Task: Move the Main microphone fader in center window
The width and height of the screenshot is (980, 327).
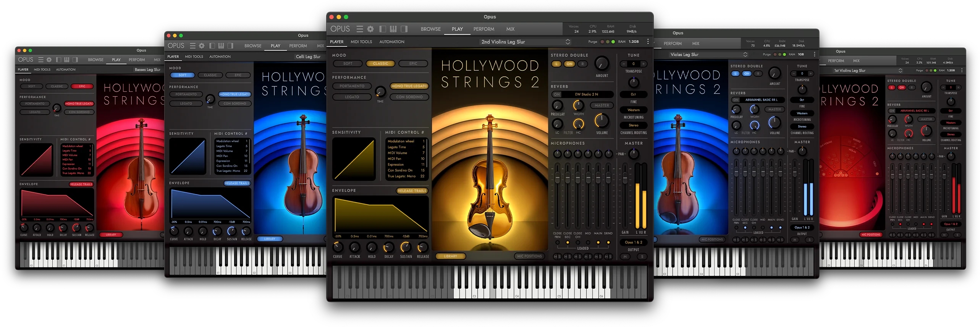Action: 598,177
